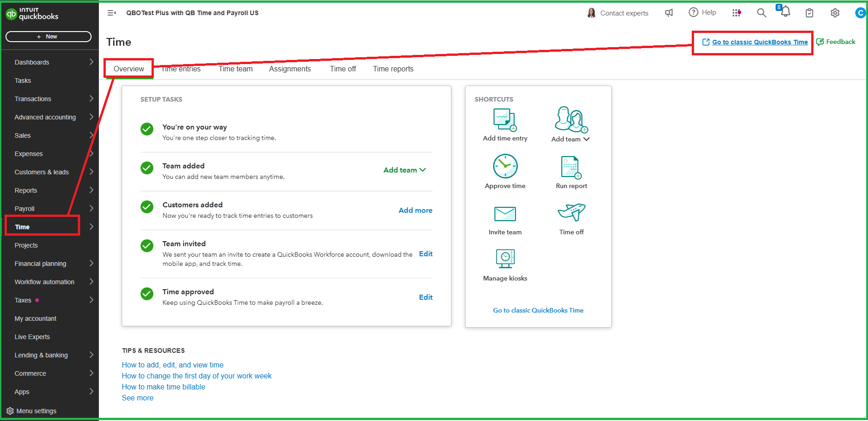868x421 pixels.
Task: Click the green check next to Customers added
Action: tap(147, 207)
